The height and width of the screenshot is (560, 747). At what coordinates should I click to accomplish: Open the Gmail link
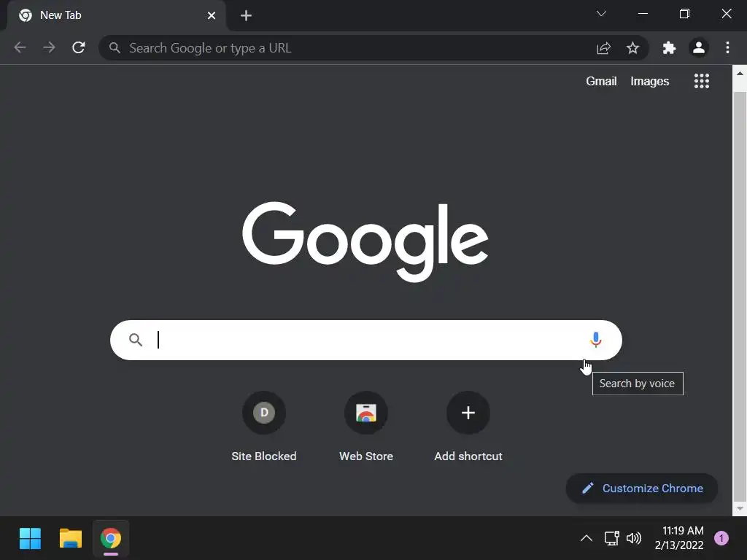point(601,82)
